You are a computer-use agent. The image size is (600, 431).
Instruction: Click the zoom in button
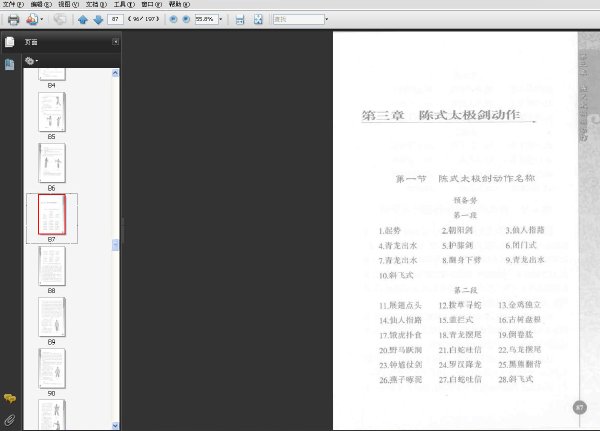[x=186, y=19]
